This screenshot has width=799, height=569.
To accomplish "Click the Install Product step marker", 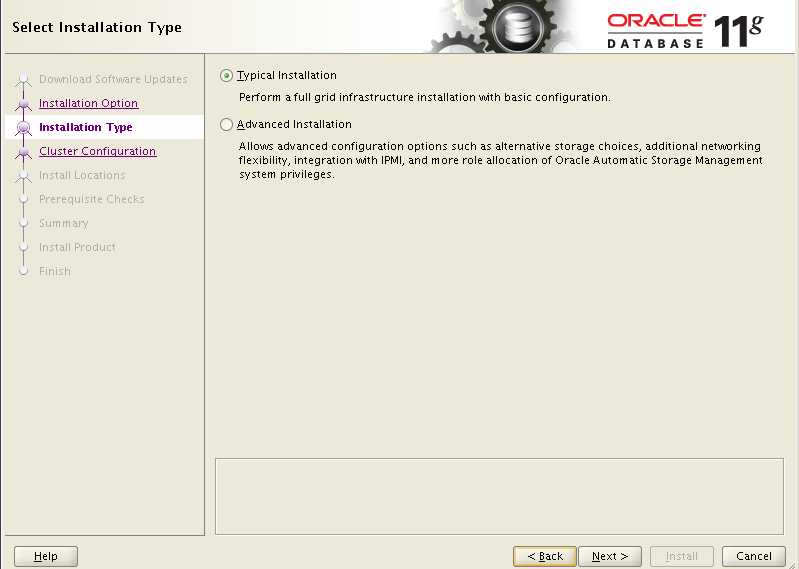I will pos(23,247).
